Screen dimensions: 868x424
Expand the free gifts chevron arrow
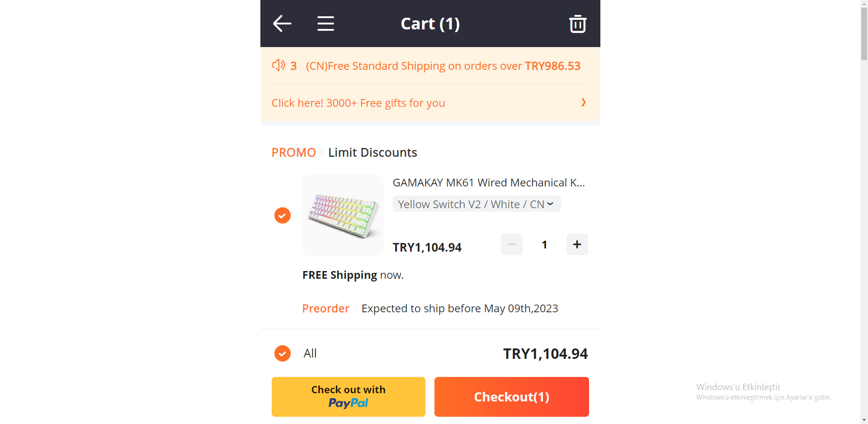click(584, 103)
